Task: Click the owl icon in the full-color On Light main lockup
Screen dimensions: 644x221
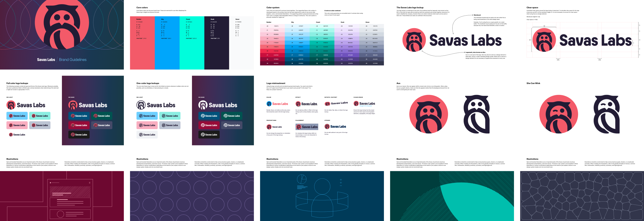Action: [11, 105]
